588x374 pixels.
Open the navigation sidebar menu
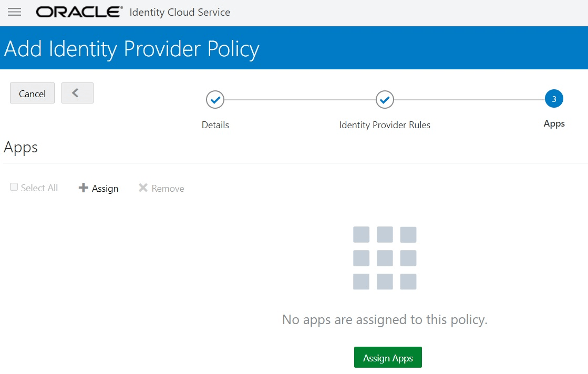(15, 12)
